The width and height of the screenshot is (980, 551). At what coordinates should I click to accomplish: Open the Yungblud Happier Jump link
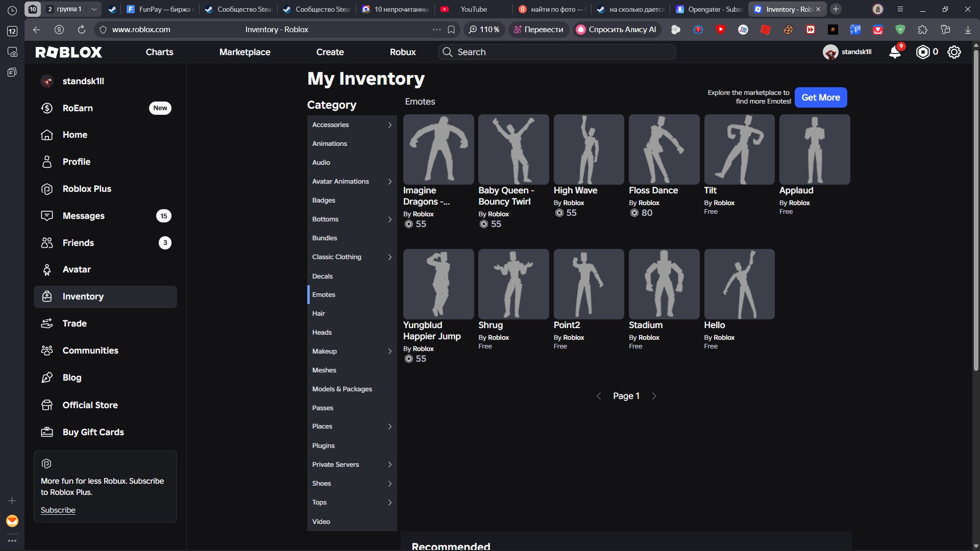click(x=432, y=331)
